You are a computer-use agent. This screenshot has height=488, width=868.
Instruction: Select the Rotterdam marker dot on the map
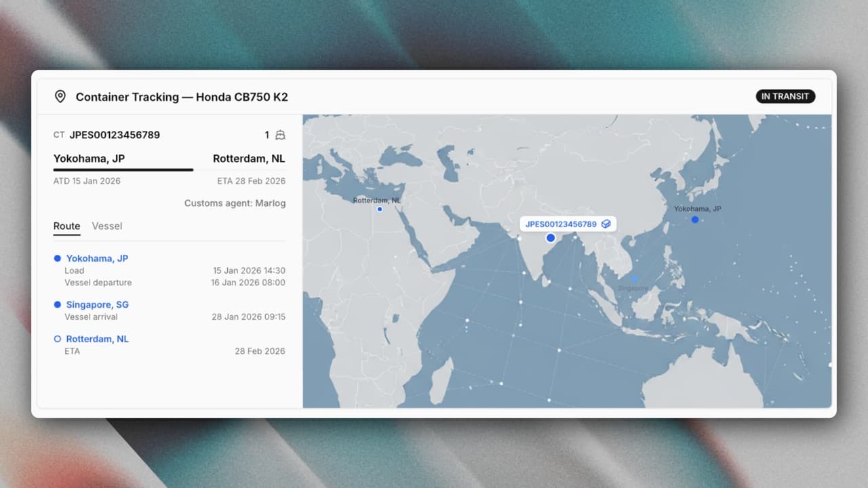380,209
